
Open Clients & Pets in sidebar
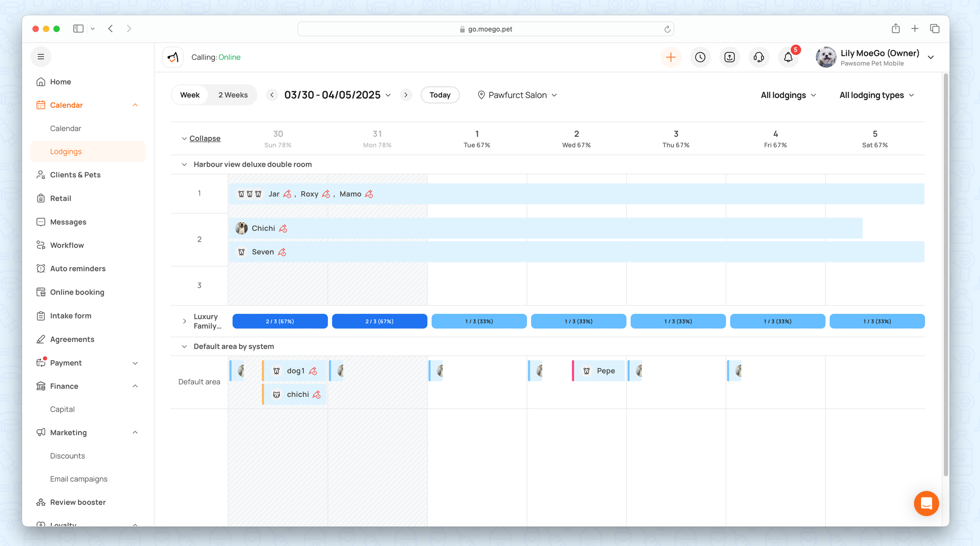pos(75,175)
